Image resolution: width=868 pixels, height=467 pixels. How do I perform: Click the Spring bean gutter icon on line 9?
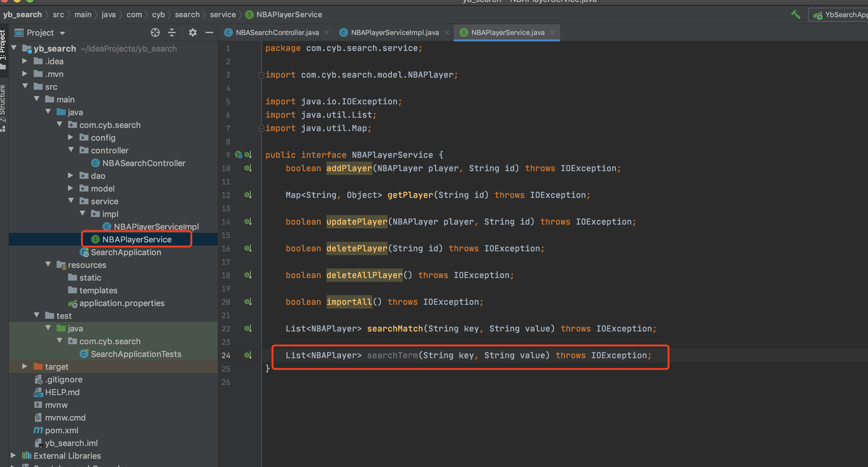239,155
